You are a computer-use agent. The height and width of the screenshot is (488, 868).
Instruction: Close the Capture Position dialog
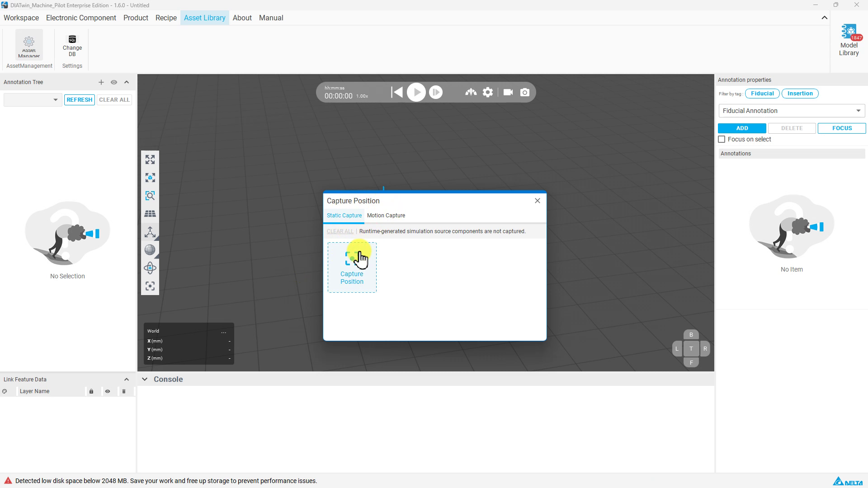click(538, 201)
